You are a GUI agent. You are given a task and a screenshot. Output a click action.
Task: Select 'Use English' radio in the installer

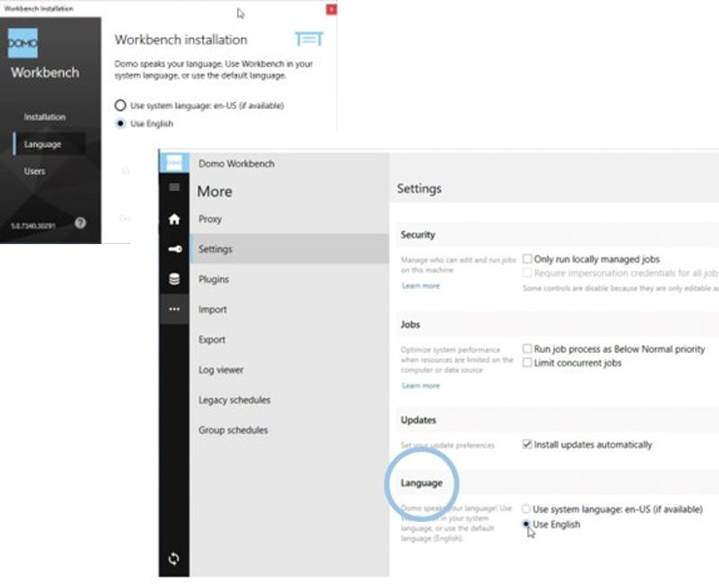(x=120, y=123)
